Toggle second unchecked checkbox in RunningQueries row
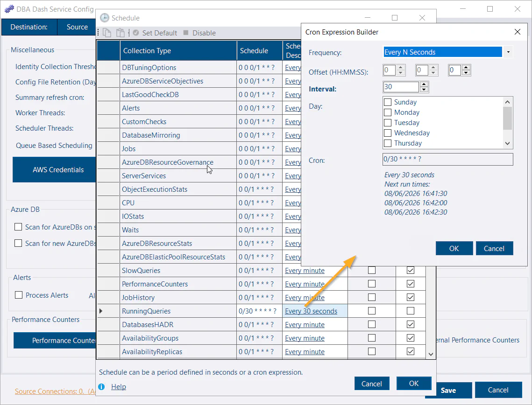 pos(411,311)
